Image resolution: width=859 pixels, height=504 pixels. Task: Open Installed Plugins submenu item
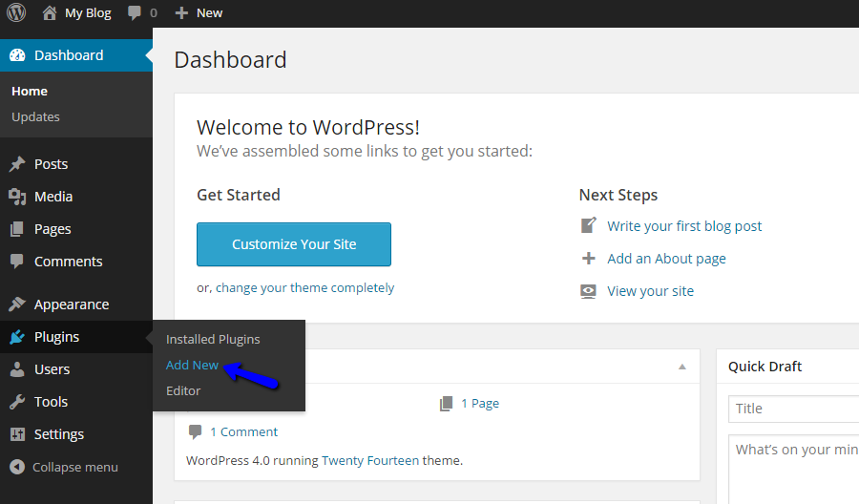213,339
